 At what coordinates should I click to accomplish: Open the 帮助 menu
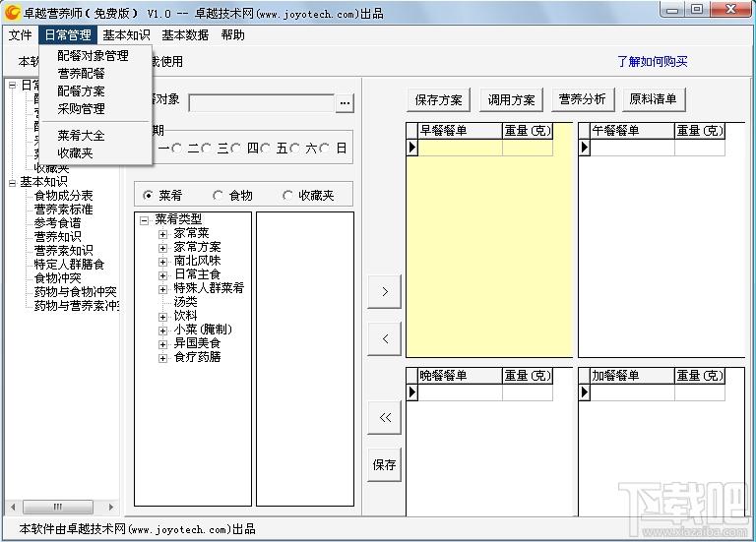pyautogui.click(x=233, y=35)
